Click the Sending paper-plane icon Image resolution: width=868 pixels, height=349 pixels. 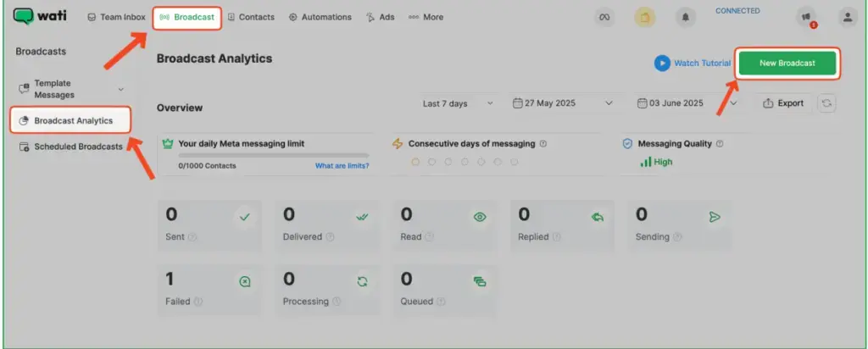[715, 218]
